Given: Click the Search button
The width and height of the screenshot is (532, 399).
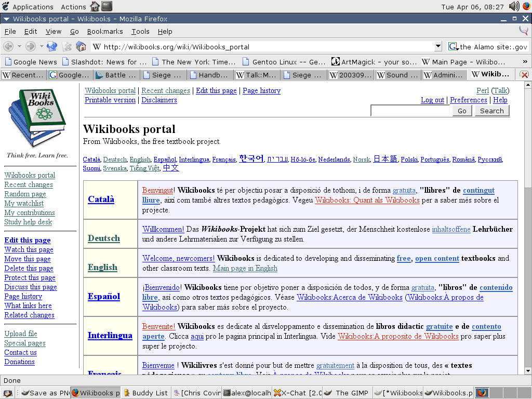Looking at the screenshot, I should point(491,111).
